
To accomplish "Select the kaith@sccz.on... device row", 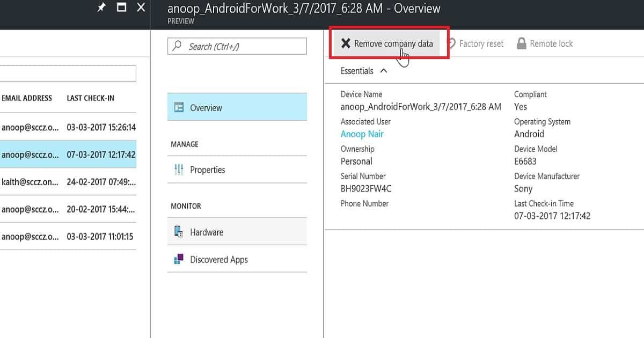I will click(x=68, y=182).
